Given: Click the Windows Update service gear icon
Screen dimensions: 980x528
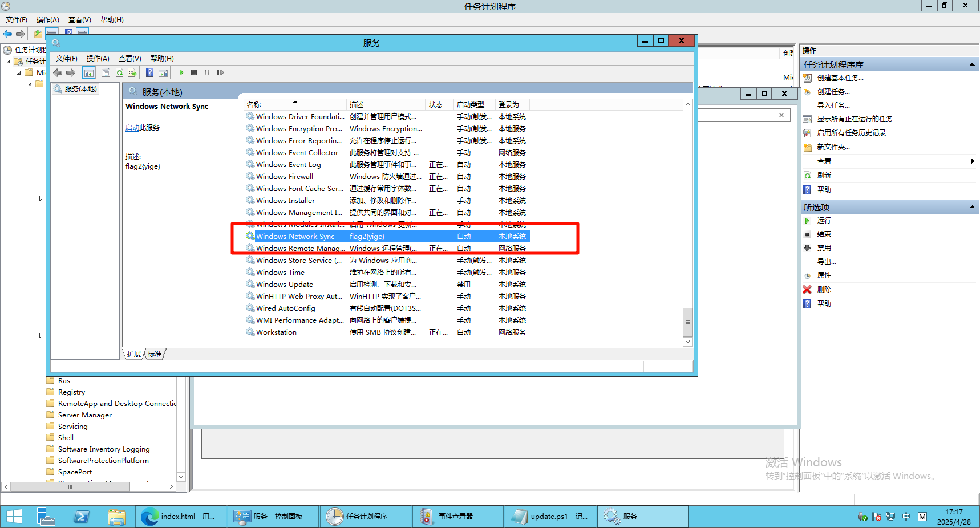Looking at the screenshot, I should click(250, 284).
